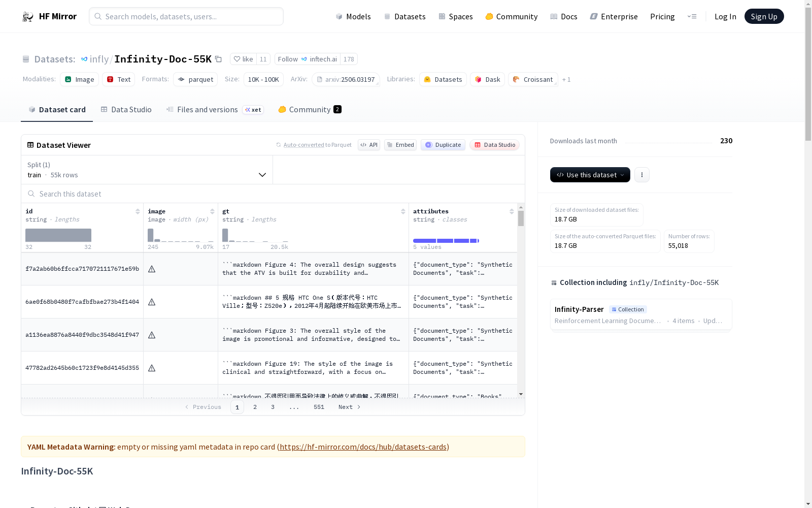Show the +1 additional libraries
The image size is (812, 508).
tap(566, 79)
